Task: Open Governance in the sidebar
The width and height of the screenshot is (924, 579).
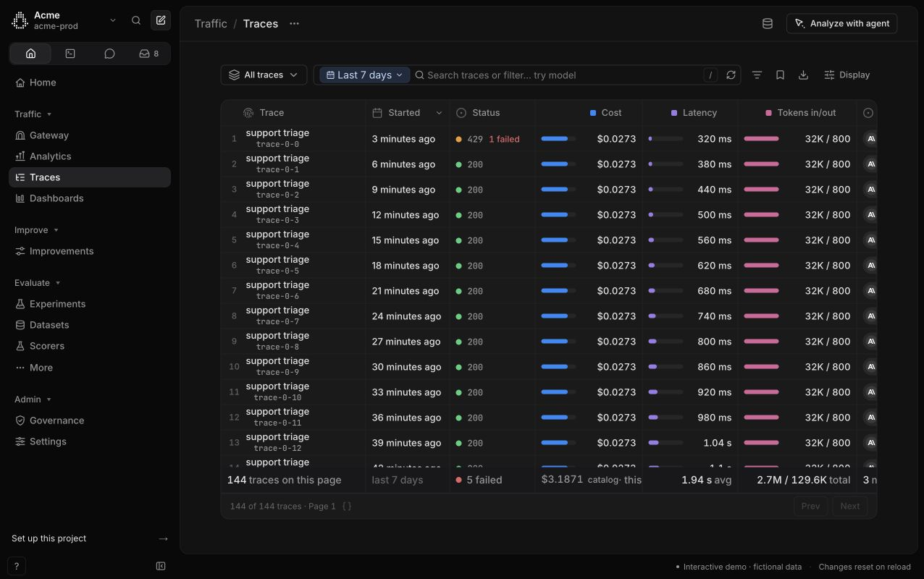Action: click(x=90, y=420)
